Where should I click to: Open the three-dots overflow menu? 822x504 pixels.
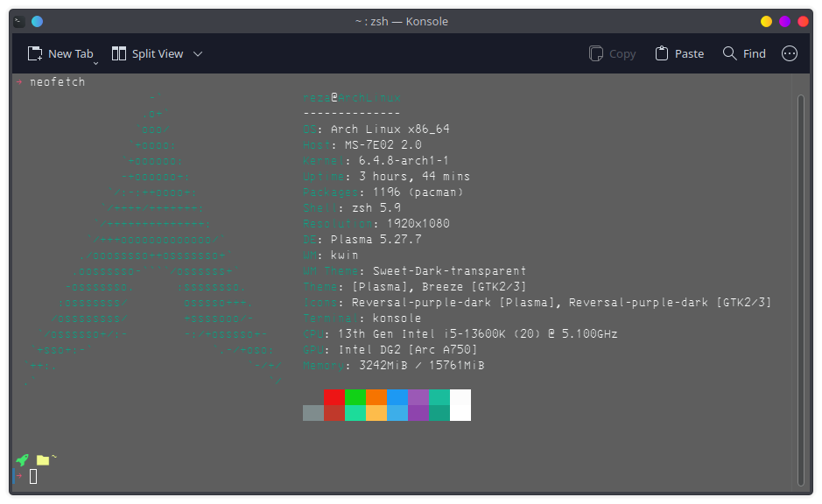pos(790,53)
